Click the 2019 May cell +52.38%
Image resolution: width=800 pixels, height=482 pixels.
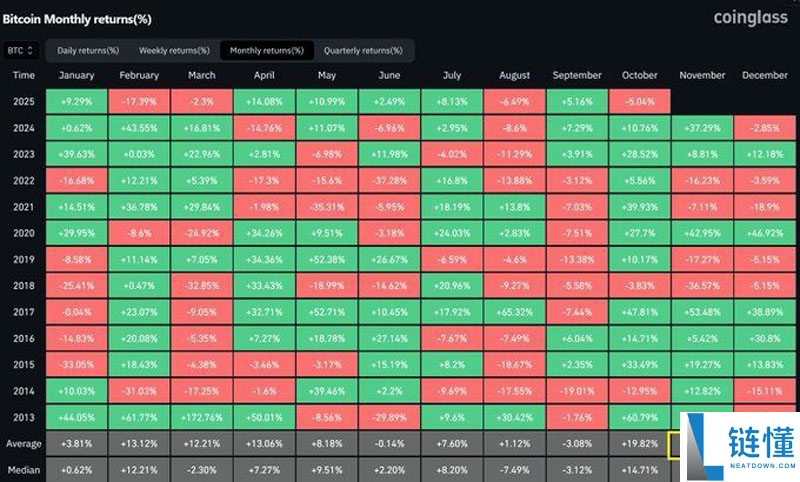(327, 260)
